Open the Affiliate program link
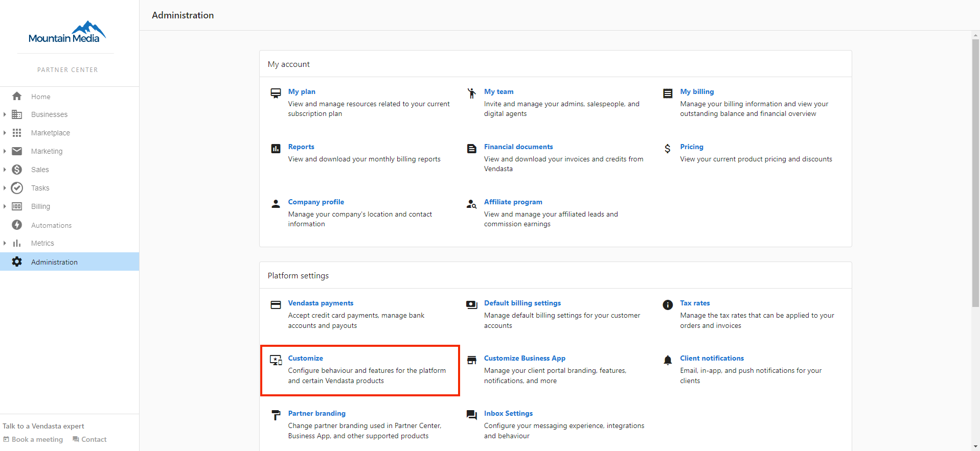Screen dimensions: 980x451 pos(513,202)
